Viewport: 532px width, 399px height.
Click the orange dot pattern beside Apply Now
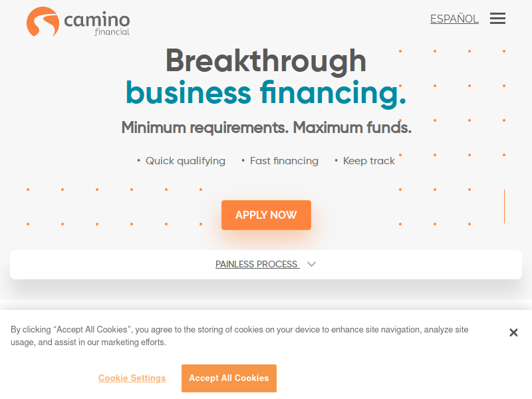point(114,207)
